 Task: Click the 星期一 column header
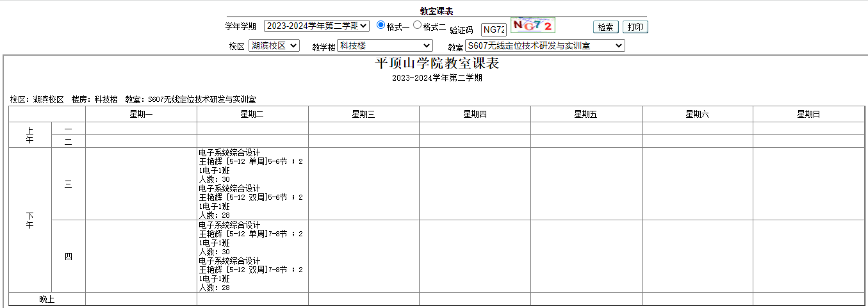point(141,114)
